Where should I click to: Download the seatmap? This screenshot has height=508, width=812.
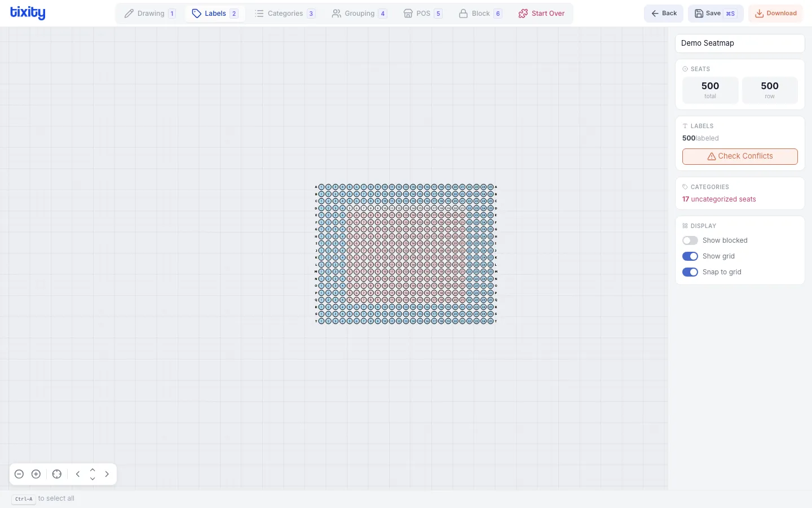(775, 14)
